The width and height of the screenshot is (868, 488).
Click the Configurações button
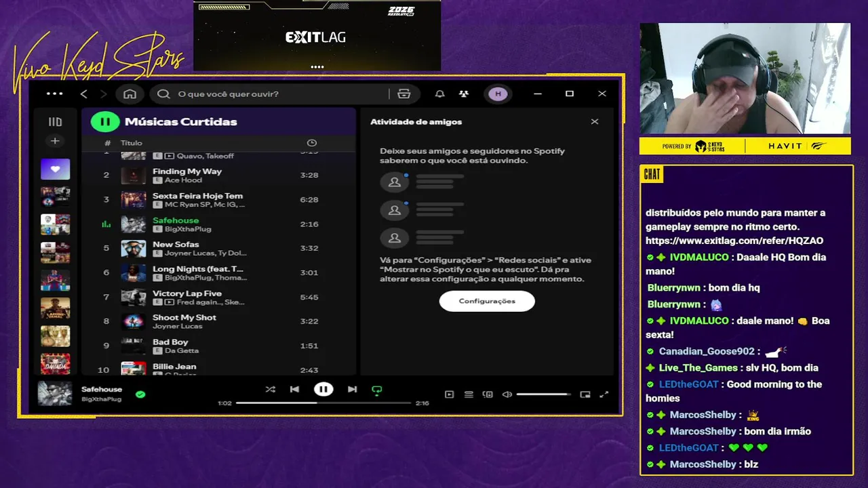(487, 301)
